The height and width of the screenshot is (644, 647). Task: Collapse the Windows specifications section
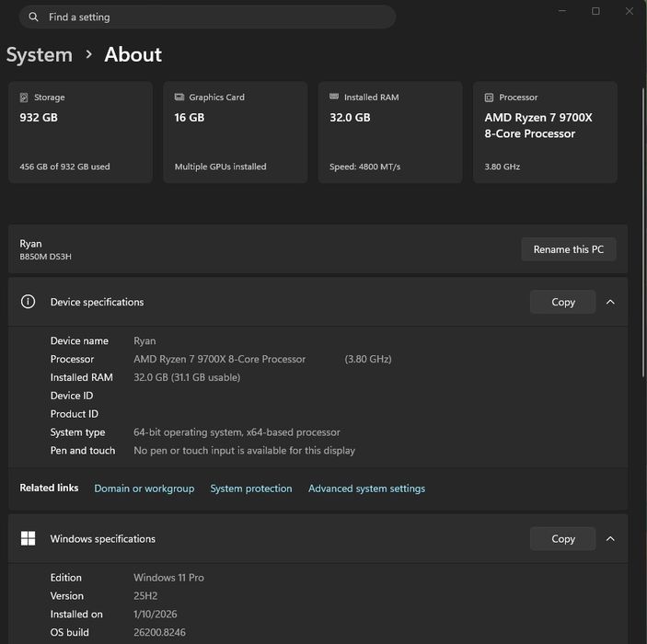point(610,539)
